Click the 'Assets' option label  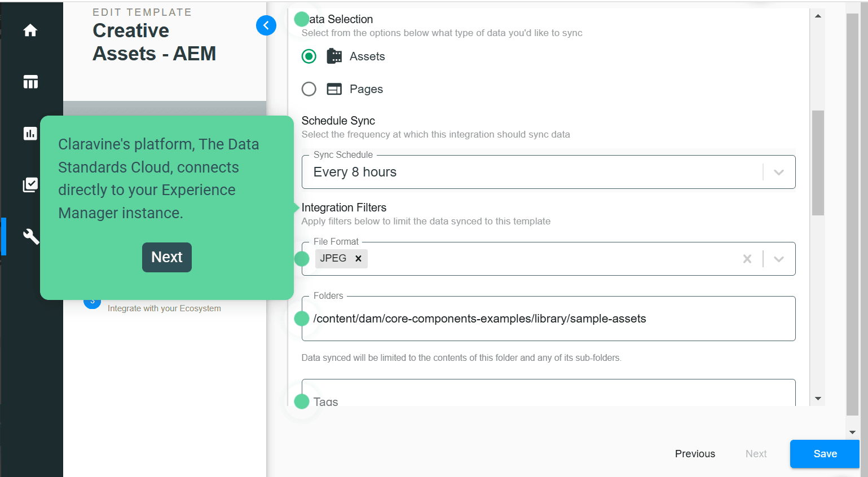tap(367, 56)
